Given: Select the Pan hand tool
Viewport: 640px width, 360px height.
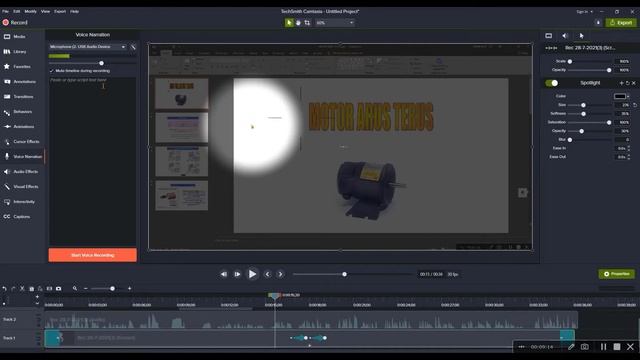Looking at the screenshot, I should 298,23.
